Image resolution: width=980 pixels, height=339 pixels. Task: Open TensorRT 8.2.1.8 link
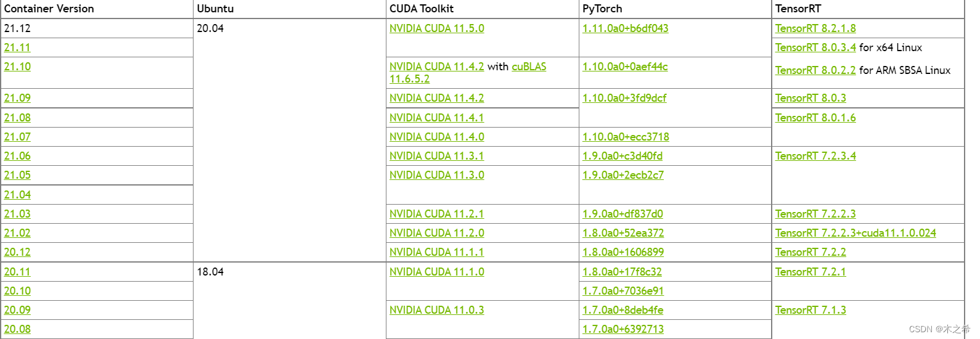pos(815,28)
